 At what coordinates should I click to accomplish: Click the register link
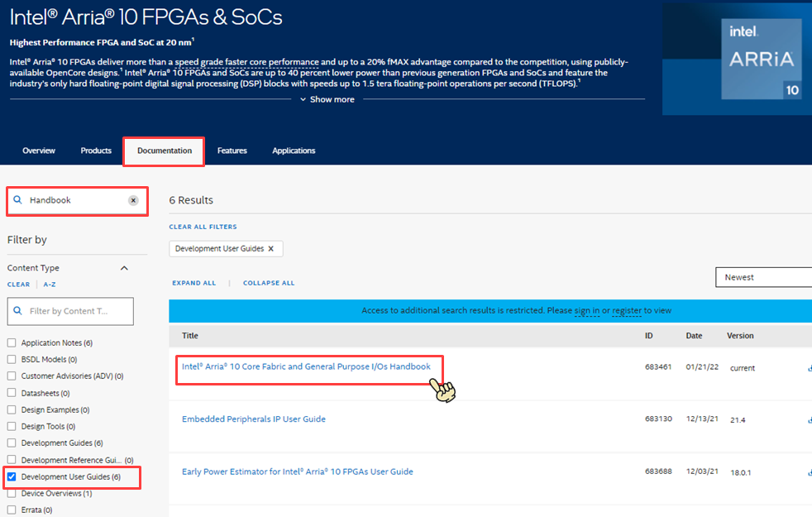627,310
